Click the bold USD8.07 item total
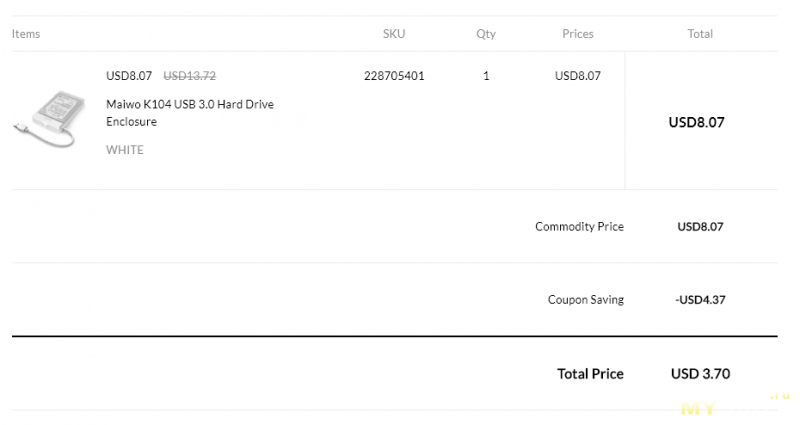This screenshot has width=800, height=425. coord(696,122)
